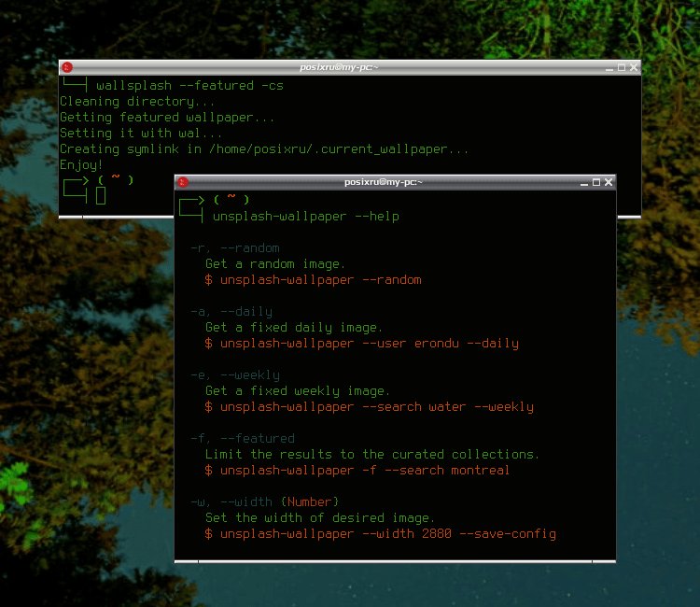The image size is (700, 607).
Task: Minimize the front terminal window
Action: 584,183
